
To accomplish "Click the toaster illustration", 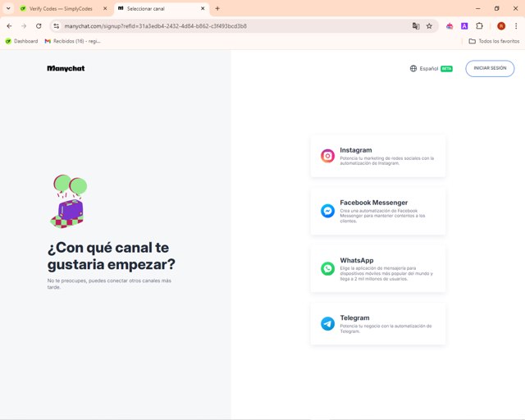I will point(69,202).
